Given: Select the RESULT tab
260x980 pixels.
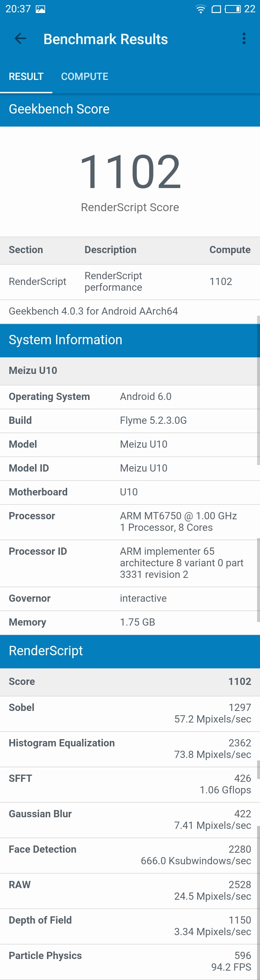Looking at the screenshot, I should [26, 76].
